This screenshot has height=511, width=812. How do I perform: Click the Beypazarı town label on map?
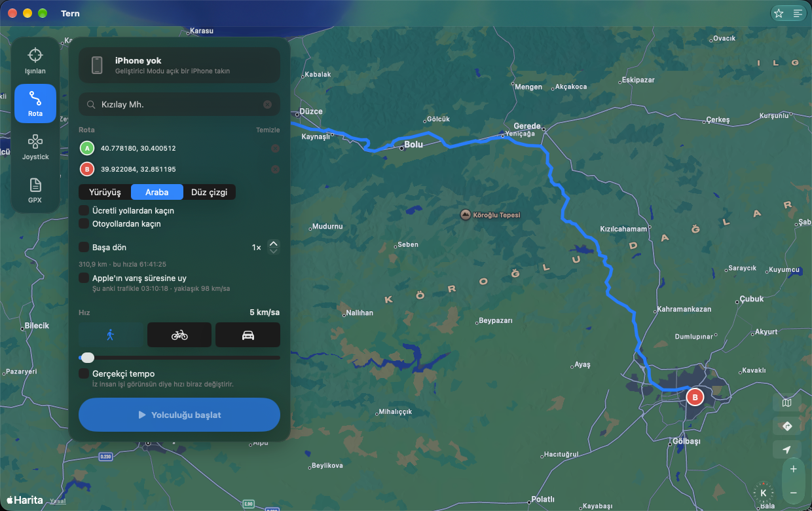click(496, 321)
